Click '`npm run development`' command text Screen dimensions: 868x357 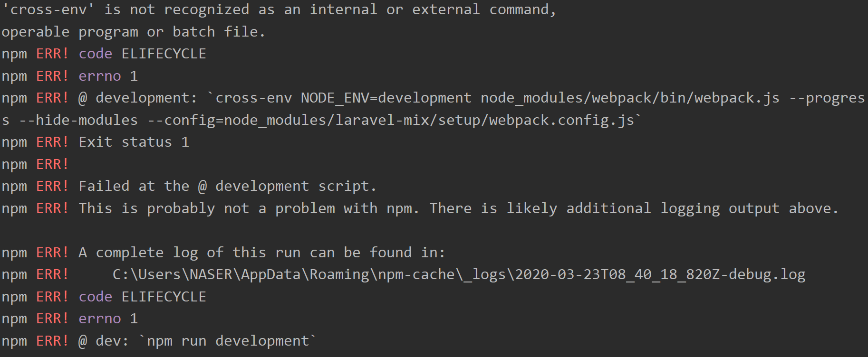227,341
